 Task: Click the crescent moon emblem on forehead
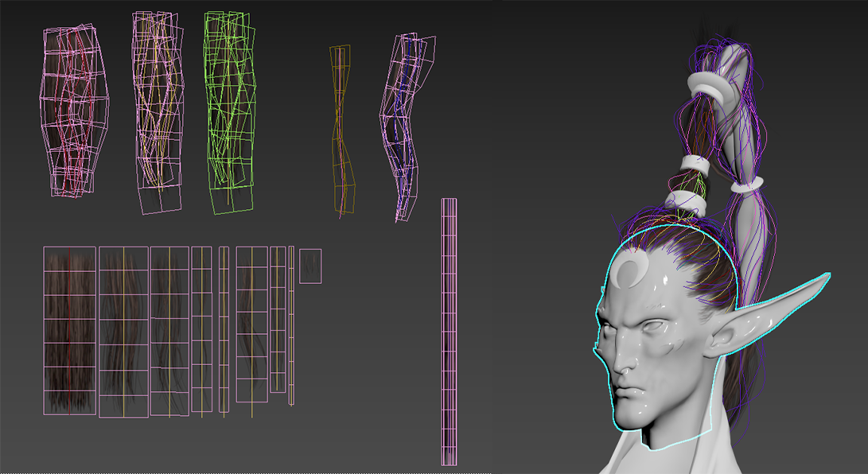coord(628,272)
